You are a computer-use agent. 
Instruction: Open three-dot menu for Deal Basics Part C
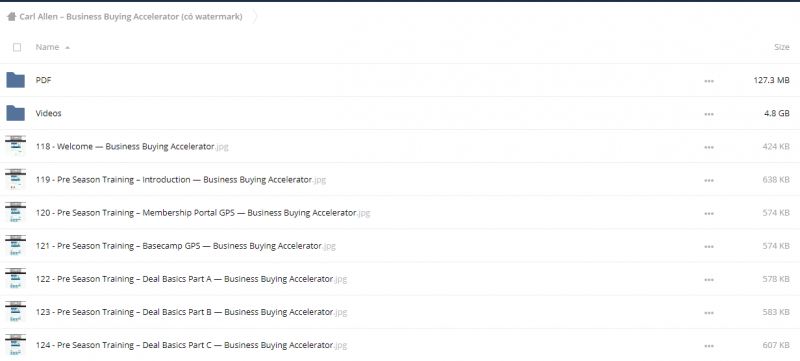(x=709, y=346)
